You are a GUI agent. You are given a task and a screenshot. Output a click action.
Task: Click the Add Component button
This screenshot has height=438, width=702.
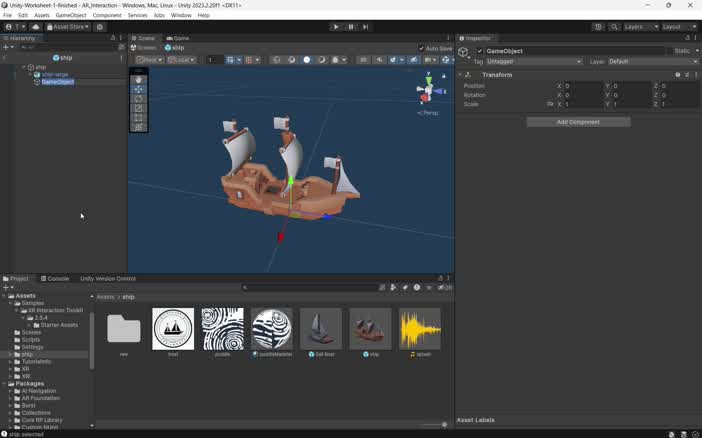[x=578, y=122]
